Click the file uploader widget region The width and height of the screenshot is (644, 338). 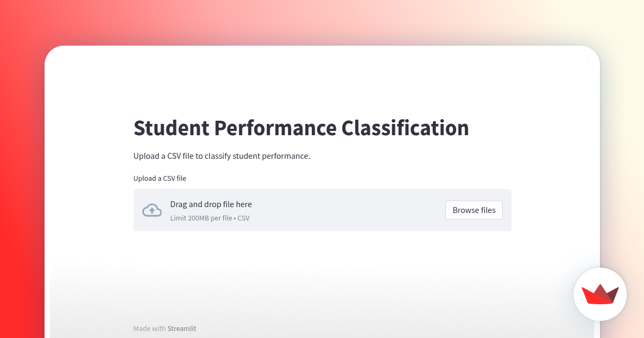[322, 210]
